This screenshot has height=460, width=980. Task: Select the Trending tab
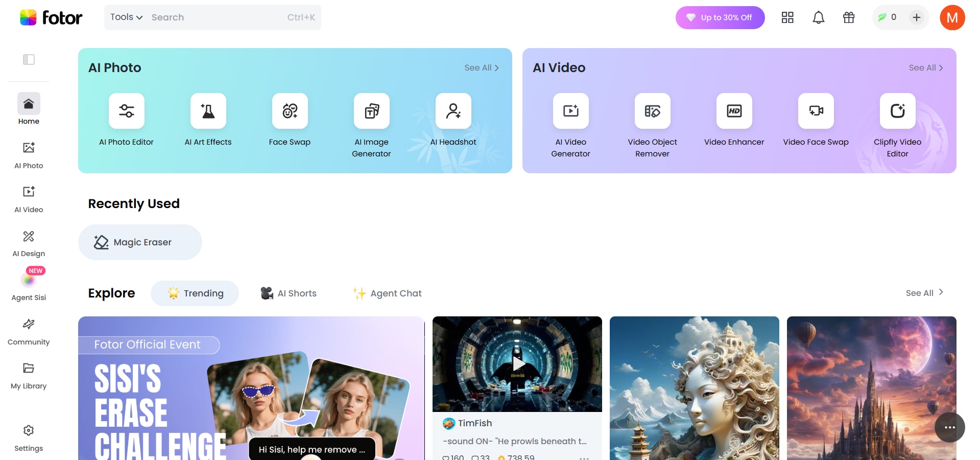(x=195, y=293)
